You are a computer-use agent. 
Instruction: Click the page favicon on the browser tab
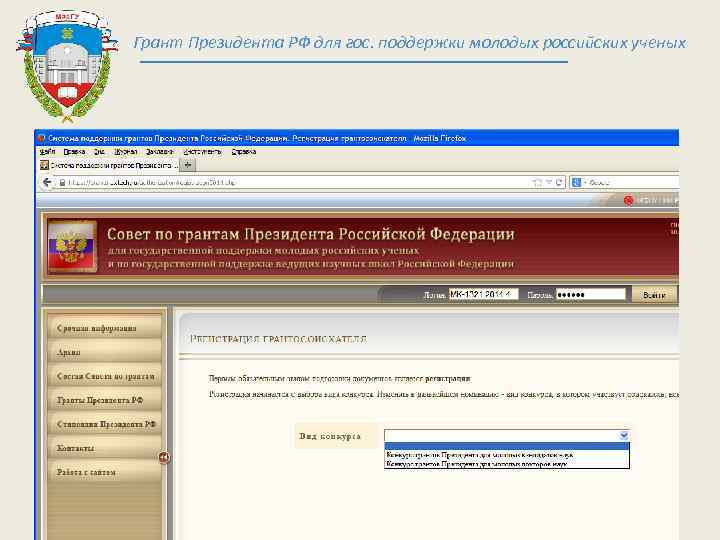45,165
